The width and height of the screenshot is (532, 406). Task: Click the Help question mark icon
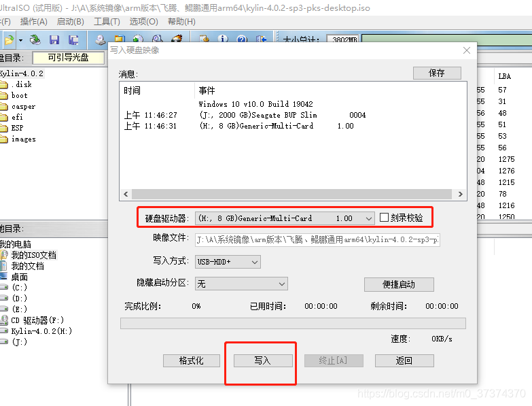[242, 38]
